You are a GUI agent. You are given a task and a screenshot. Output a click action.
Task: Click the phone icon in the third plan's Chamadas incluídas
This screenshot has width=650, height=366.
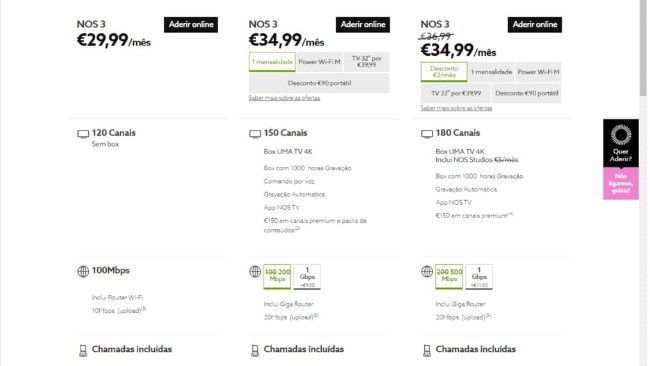(x=427, y=350)
